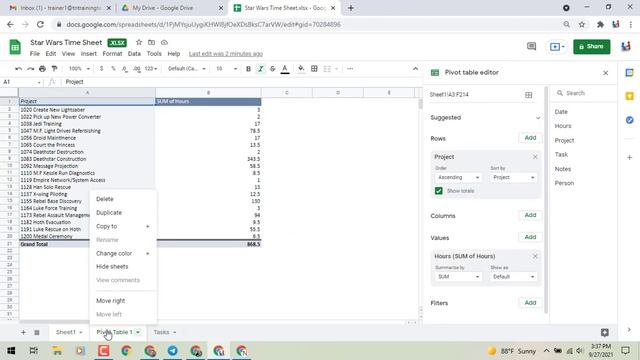Open the Order Ascending dropdown
640x360 pixels.
click(458, 178)
